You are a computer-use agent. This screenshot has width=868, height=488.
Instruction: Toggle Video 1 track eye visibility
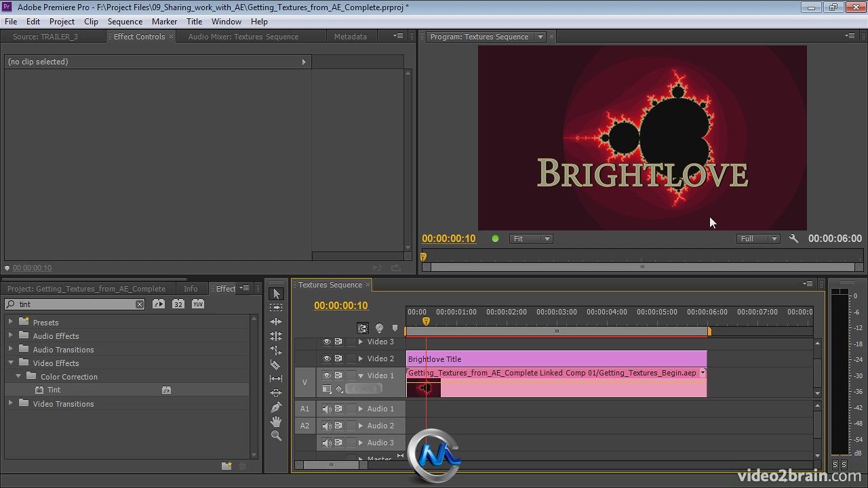point(327,375)
